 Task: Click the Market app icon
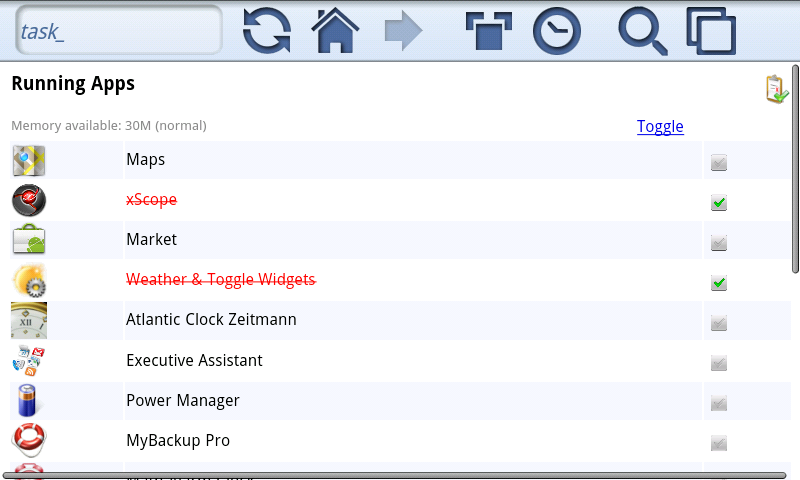point(29,239)
